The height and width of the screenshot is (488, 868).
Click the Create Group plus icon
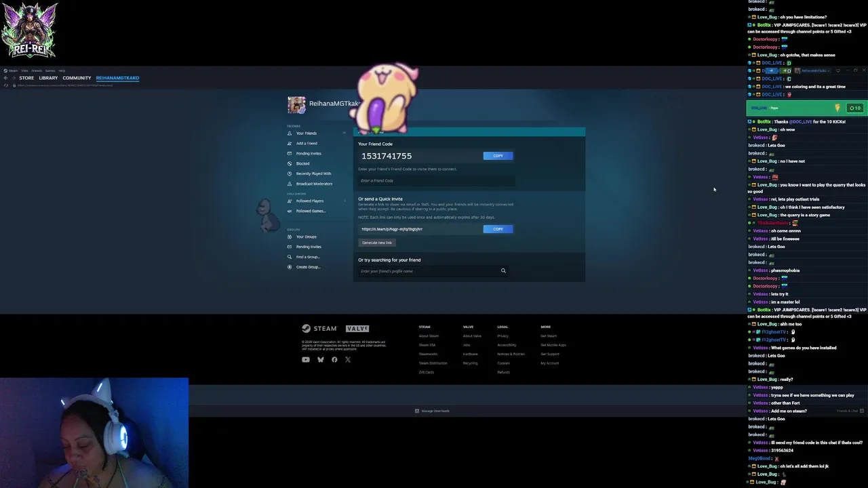(290, 267)
